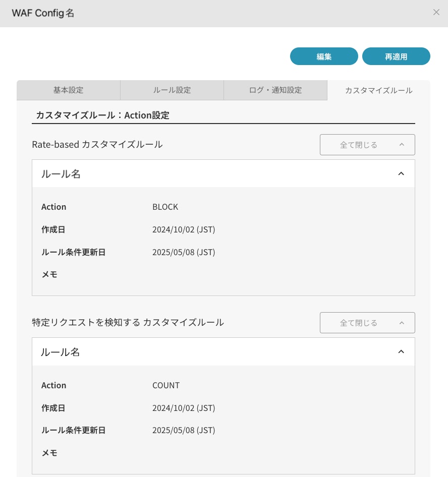Collapse all Rate-based rules with 全て閉じる
Viewport: 448px width, 477px height.
[x=367, y=145]
